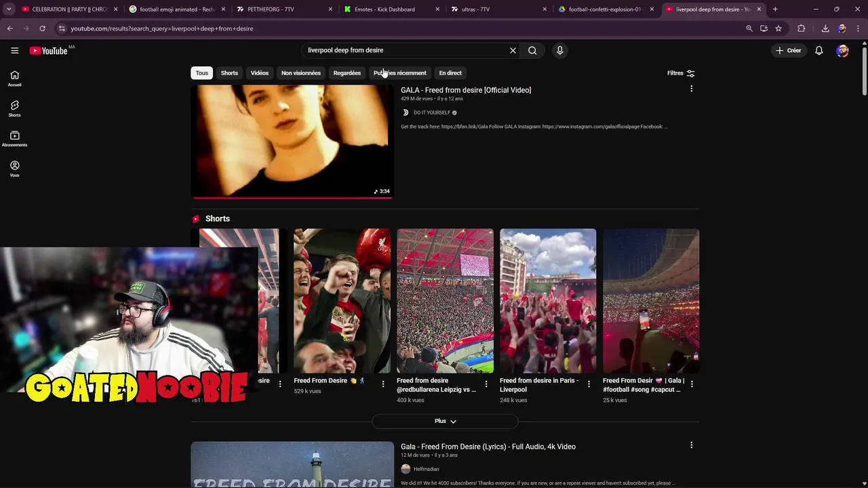Screen dimensions: 868x488
Task: Open the Leipzig stadium short thumbnail
Action: click(x=445, y=301)
